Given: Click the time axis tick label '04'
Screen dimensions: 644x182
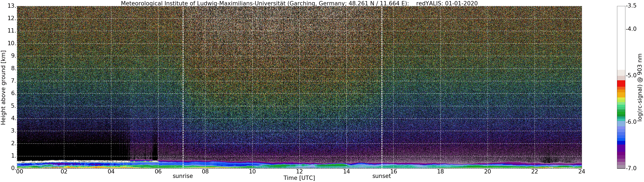Looking at the screenshot, I should [x=111, y=172].
